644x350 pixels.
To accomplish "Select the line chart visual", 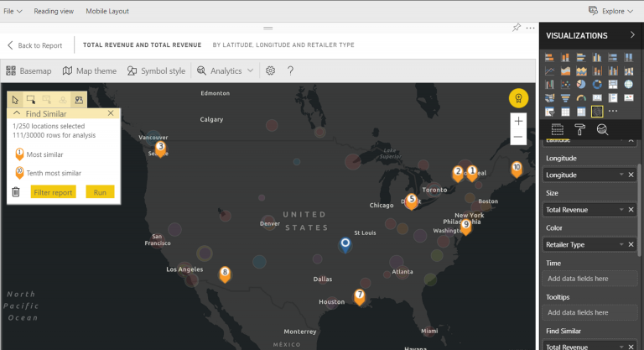I will tap(549, 71).
